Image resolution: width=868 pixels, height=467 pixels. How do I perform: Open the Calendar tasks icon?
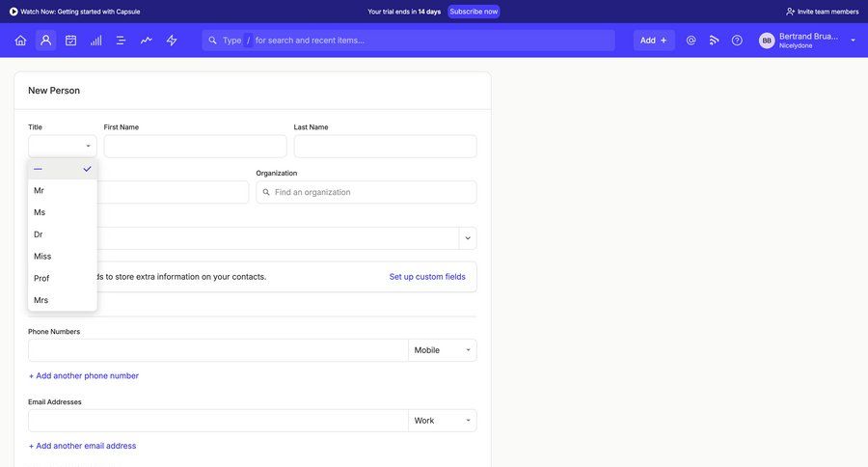click(x=70, y=41)
